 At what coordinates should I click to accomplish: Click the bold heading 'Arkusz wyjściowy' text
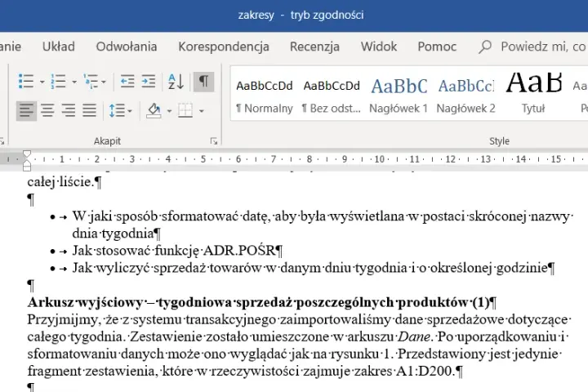click(x=85, y=302)
